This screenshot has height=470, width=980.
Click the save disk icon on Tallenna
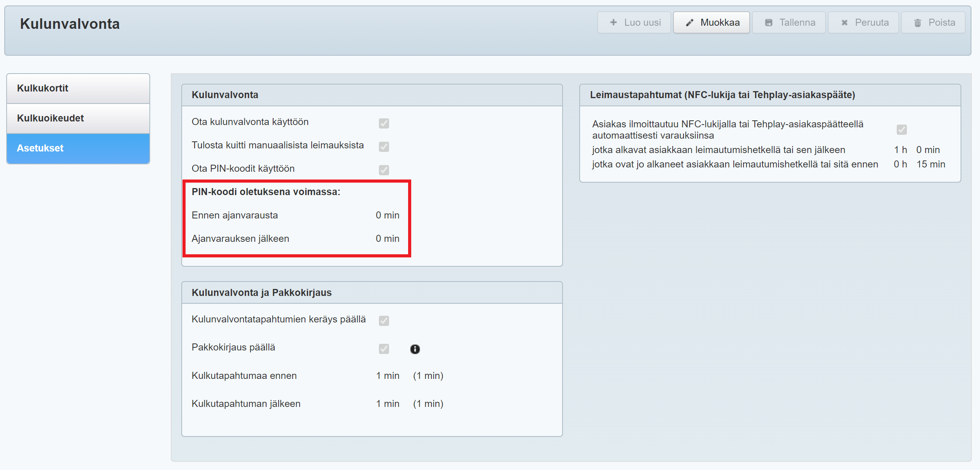coord(768,23)
